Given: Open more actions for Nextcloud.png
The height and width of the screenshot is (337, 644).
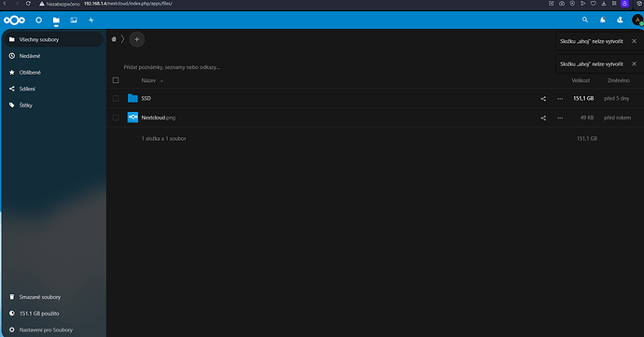Looking at the screenshot, I should click(x=560, y=118).
